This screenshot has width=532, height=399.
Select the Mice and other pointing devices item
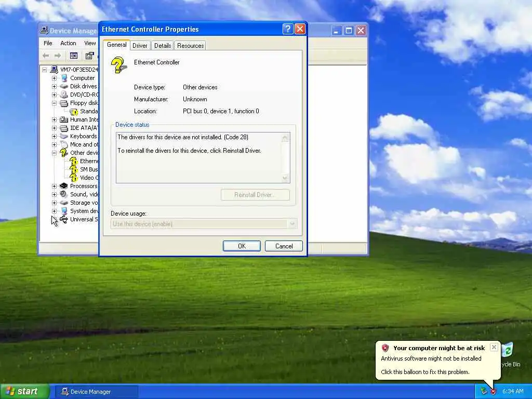(84, 144)
